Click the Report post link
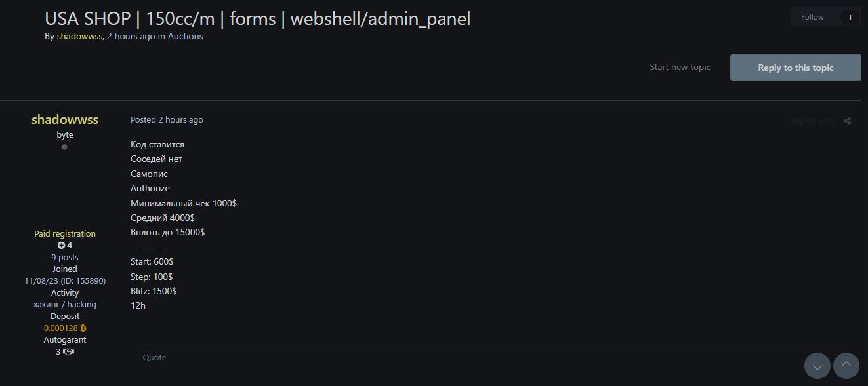The height and width of the screenshot is (386, 868). coord(812,121)
